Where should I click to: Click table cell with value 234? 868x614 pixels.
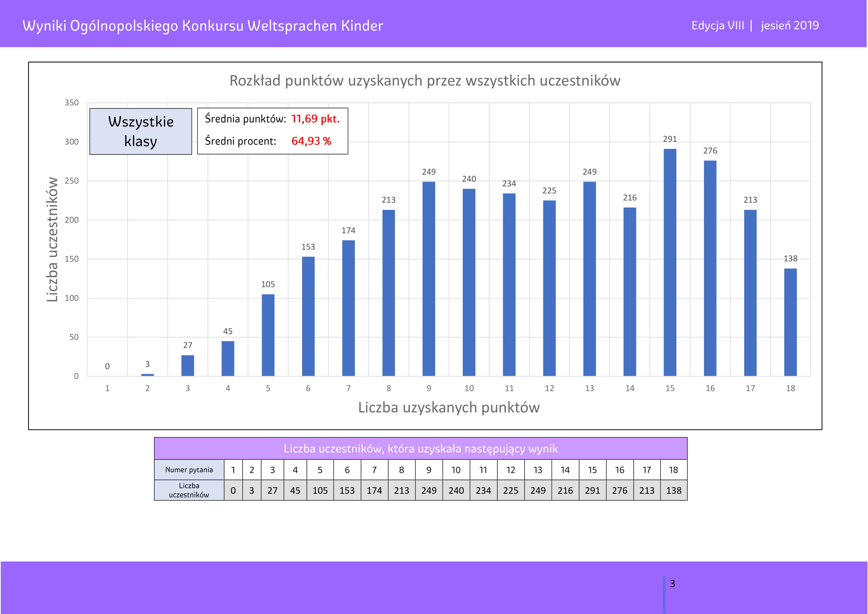click(x=484, y=490)
